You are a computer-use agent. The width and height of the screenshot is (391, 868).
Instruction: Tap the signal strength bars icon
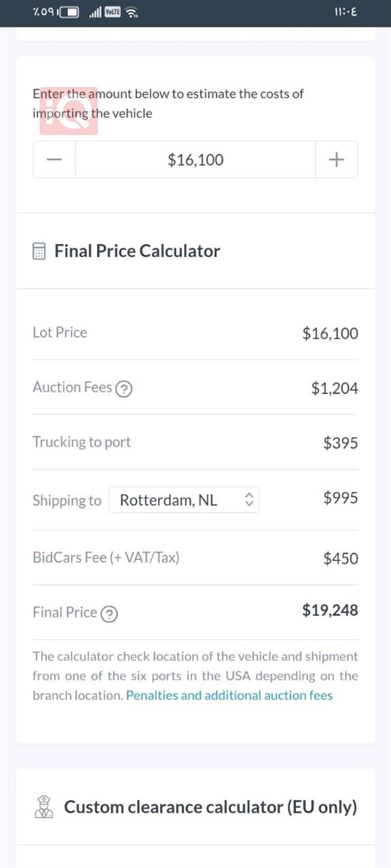[95, 13]
